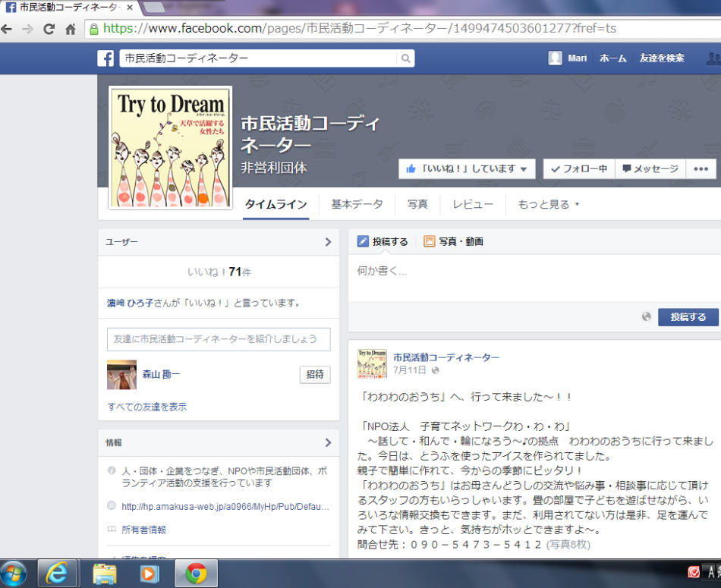Open post author's small page thumbnail
Viewport: 721px width, 588px height.
(x=372, y=363)
